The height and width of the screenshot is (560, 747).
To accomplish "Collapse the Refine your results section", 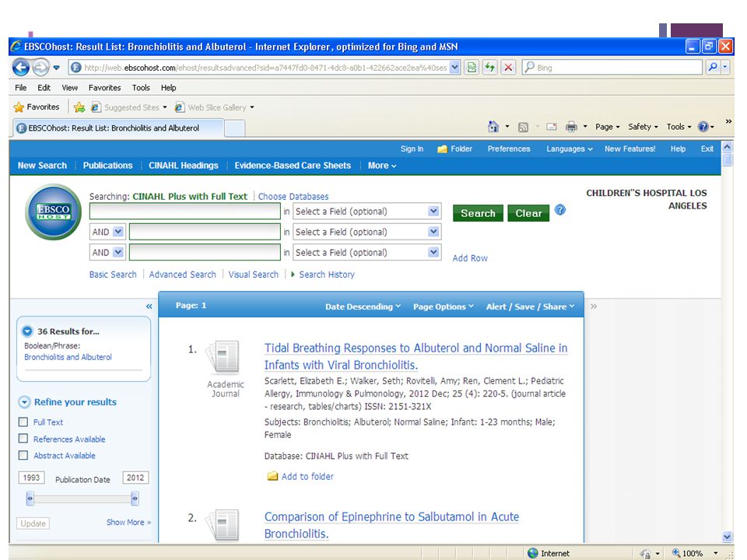I will (x=24, y=402).
